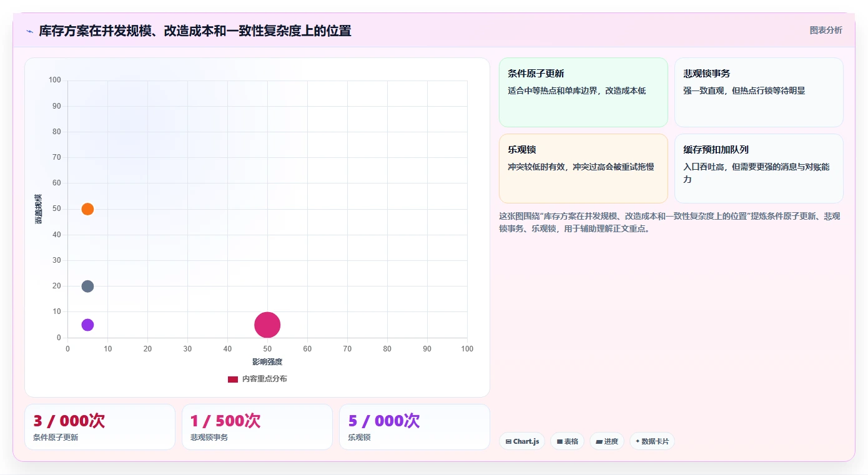Click the Chart.js tag
This screenshot has width=868, height=475.
(522, 441)
